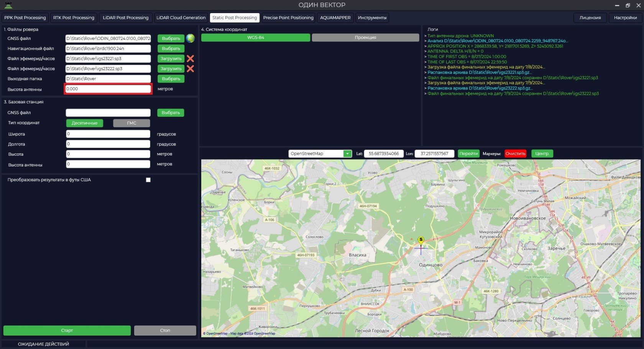Image resolution: width=644 pixels, height=349 pixels.
Task: Select ГМС coordinate type
Action: point(131,123)
